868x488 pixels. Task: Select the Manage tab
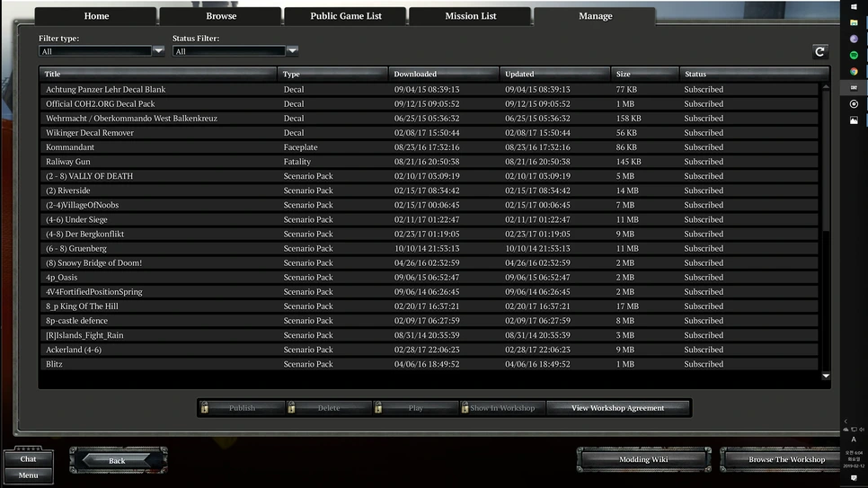click(x=595, y=16)
